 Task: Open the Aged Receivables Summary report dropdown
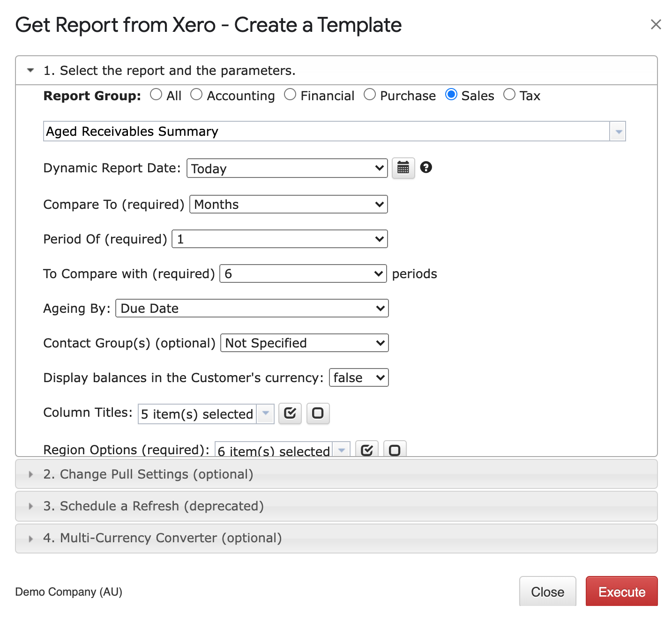(618, 132)
